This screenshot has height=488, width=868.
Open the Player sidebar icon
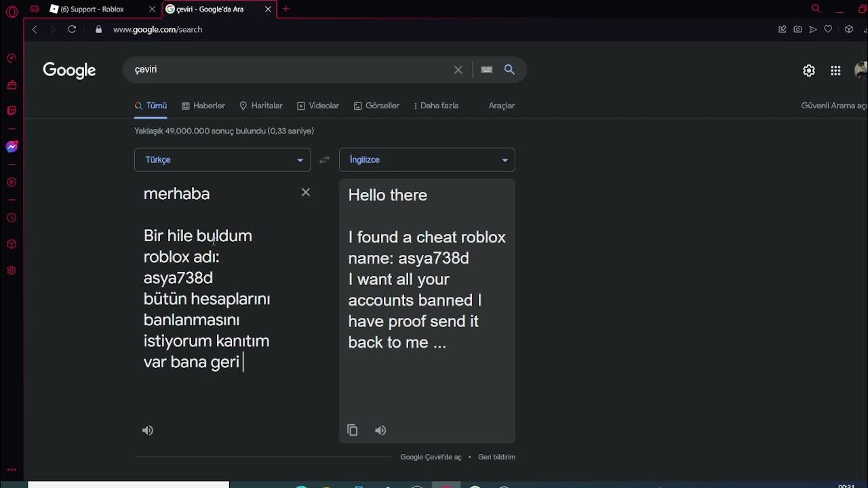pyautogui.click(x=12, y=182)
